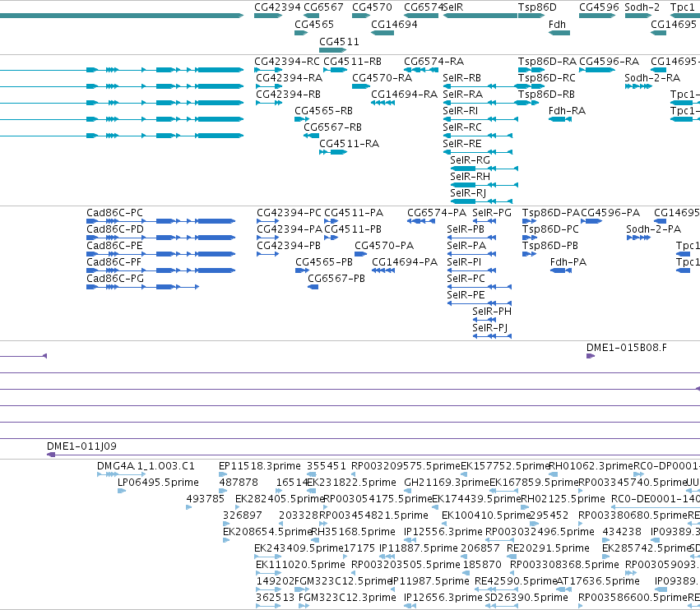This screenshot has height=610, width=700.
Task: Select the DME1-011J09 feature label
Action: [x=81, y=446]
